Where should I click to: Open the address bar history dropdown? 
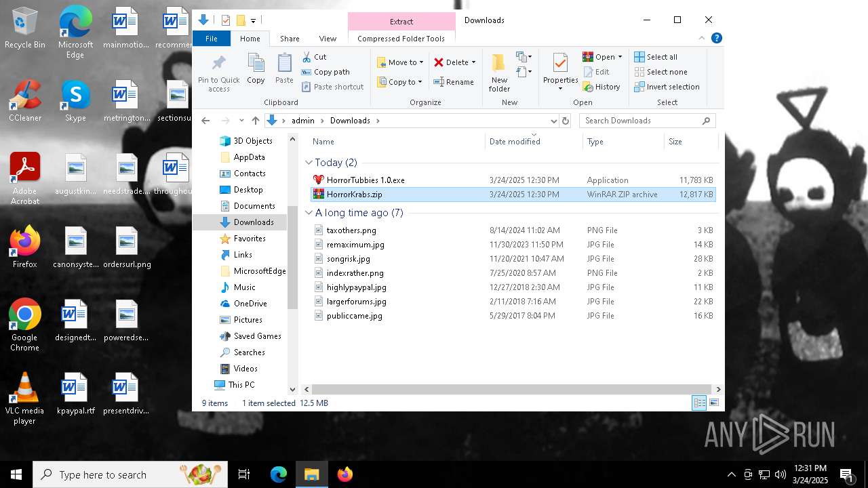pyautogui.click(x=553, y=121)
